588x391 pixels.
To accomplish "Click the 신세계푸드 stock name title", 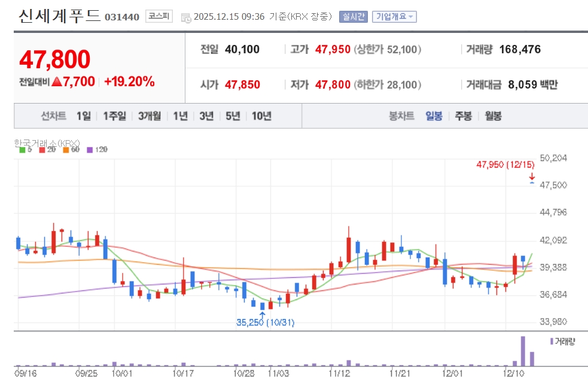I will (x=60, y=16).
